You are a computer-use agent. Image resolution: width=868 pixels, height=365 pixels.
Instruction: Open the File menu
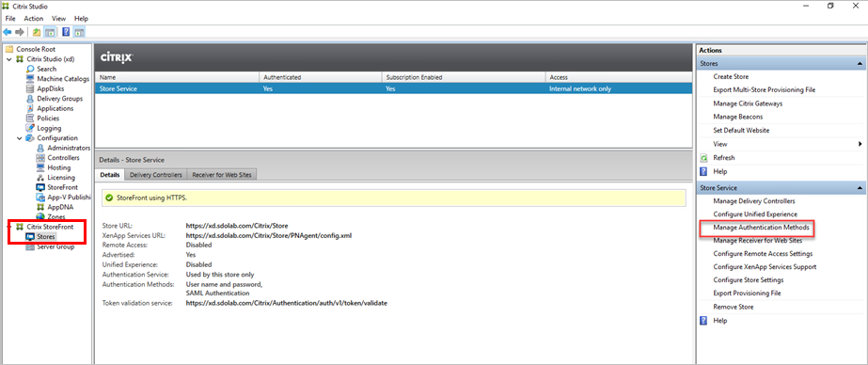10,19
